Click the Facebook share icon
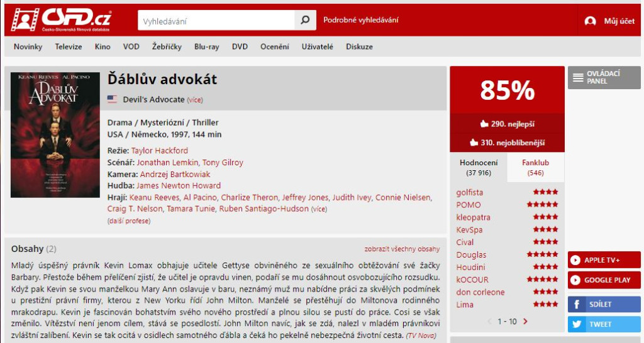This screenshot has height=343, width=644. (577, 305)
